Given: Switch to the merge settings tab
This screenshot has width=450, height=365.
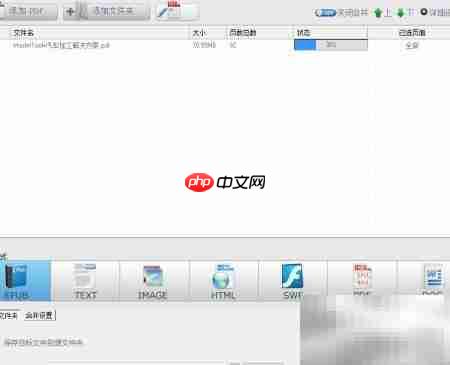Looking at the screenshot, I should click(x=39, y=315).
